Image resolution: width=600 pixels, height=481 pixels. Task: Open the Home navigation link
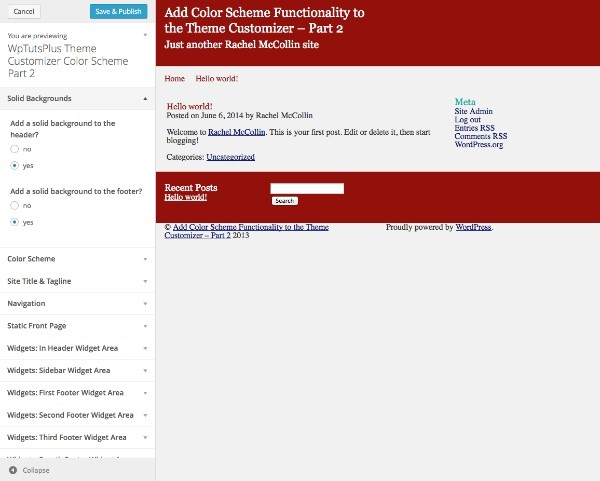click(174, 78)
